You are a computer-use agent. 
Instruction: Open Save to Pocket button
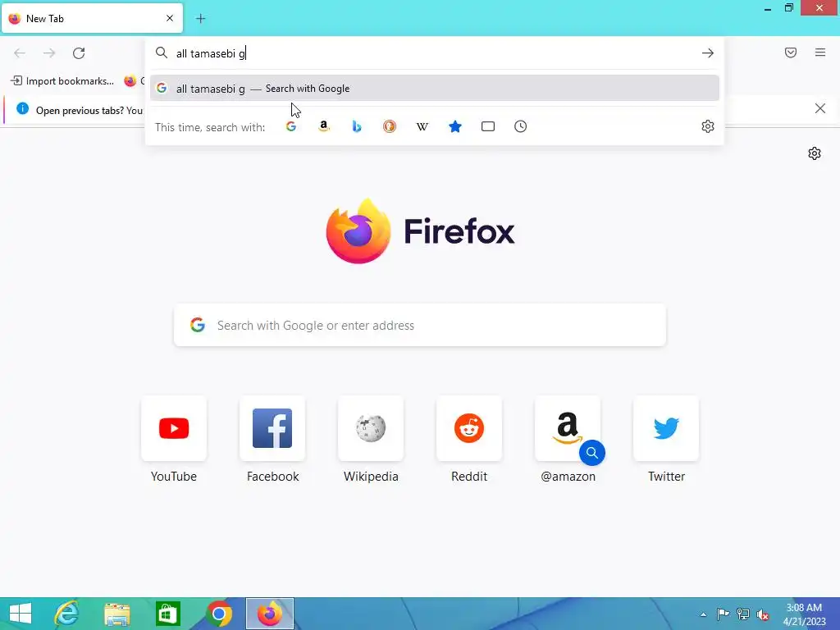pos(791,52)
